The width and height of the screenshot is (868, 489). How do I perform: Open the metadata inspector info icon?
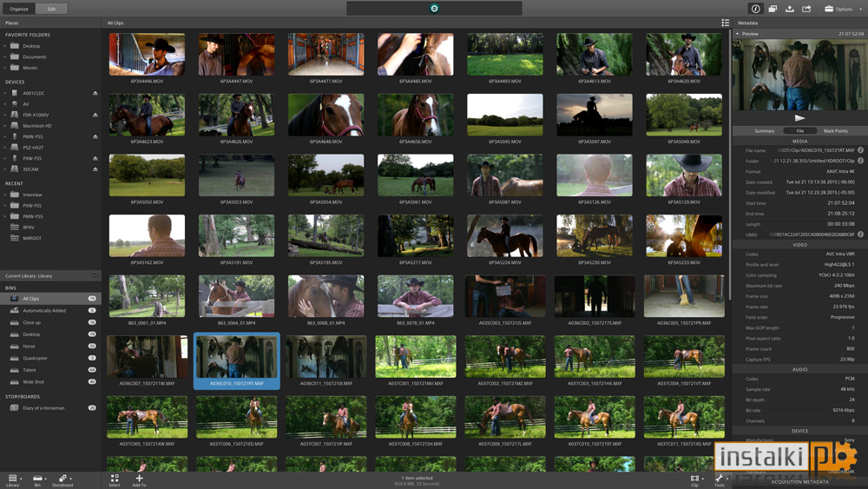(755, 9)
